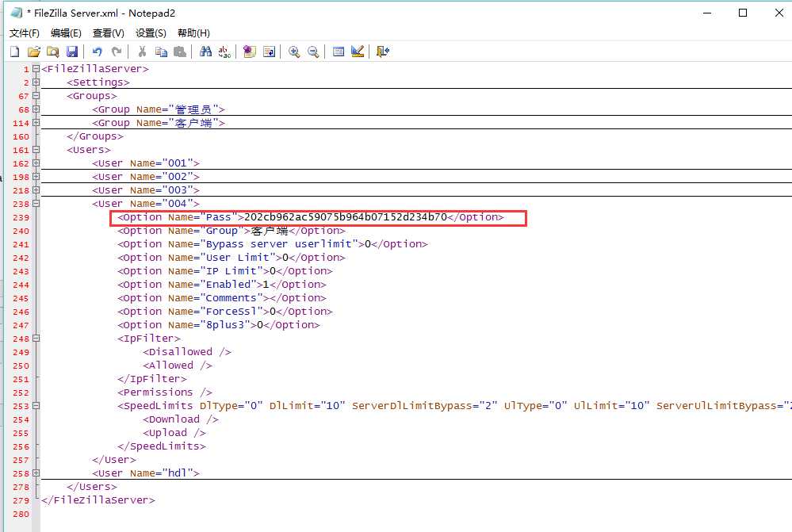Maximize the Notepad2 window

coord(743,13)
